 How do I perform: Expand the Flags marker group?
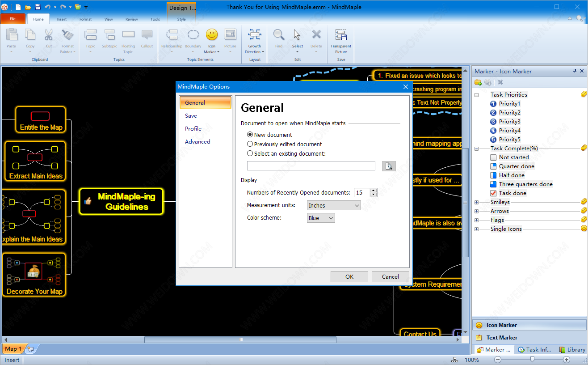point(476,220)
